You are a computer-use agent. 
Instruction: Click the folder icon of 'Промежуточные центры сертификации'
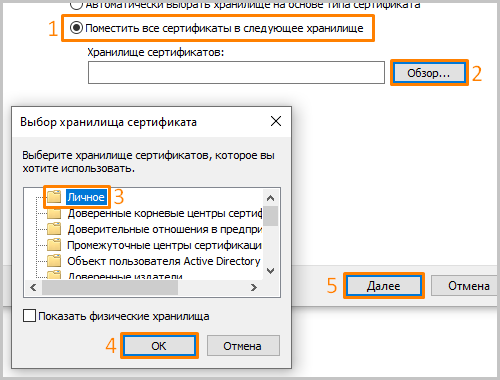(54, 245)
